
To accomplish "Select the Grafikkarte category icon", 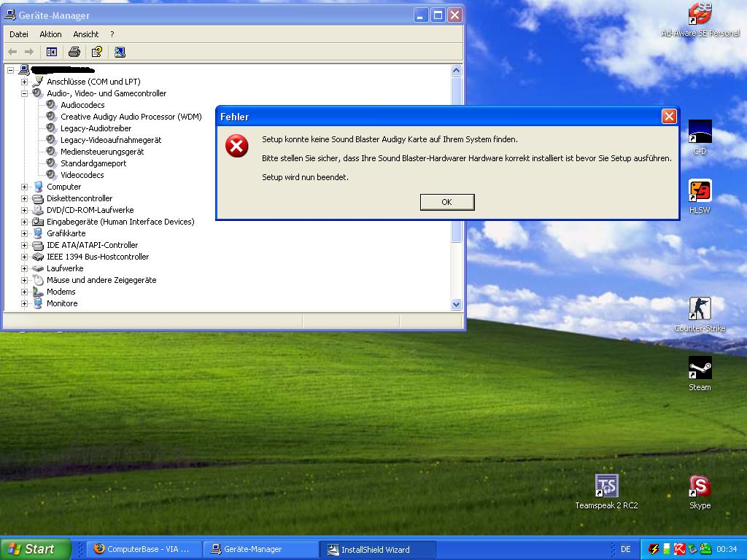I will (38, 233).
